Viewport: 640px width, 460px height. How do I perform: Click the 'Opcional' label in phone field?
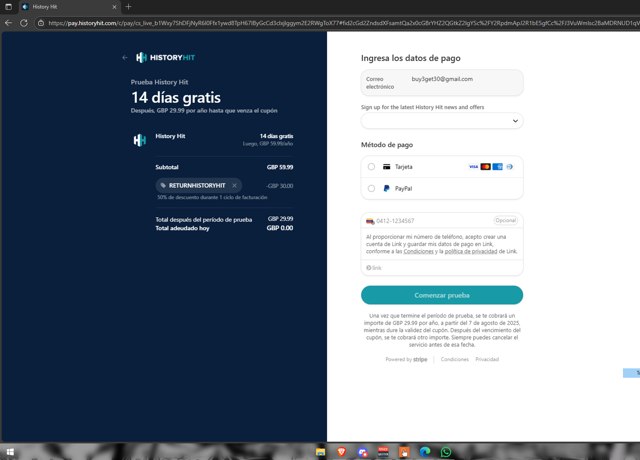(x=506, y=220)
